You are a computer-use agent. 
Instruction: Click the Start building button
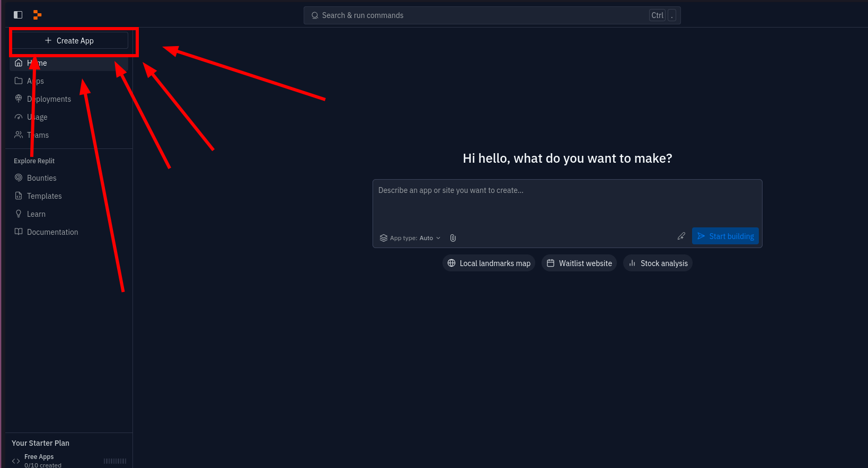point(725,236)
